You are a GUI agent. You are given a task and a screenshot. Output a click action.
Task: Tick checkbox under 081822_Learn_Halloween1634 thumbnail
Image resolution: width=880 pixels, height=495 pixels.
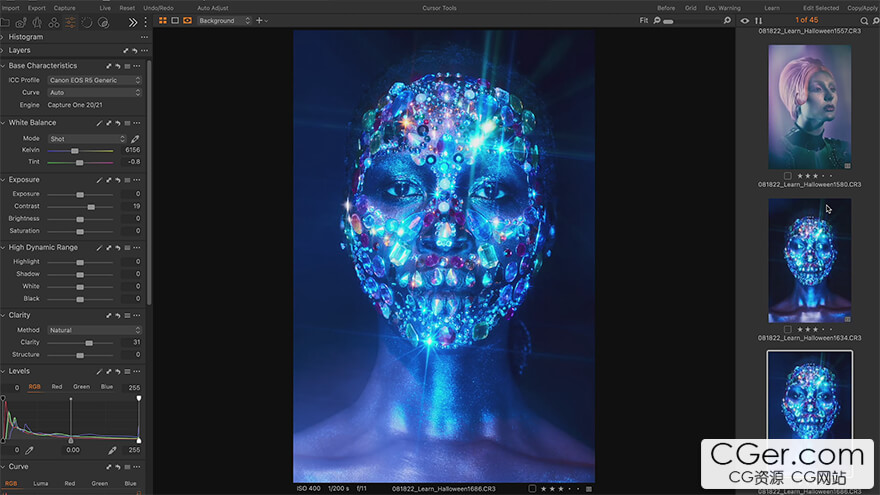(787, 329)
